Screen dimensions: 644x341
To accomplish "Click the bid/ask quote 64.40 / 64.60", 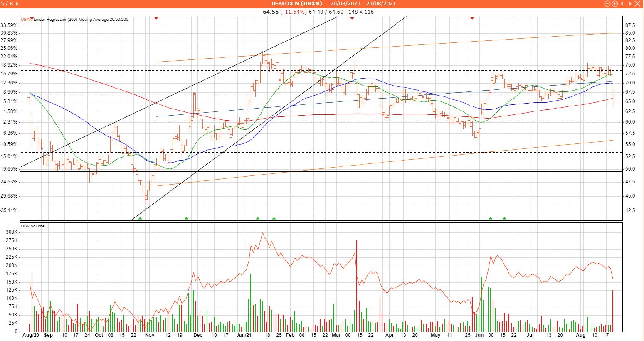I will 326,12.
